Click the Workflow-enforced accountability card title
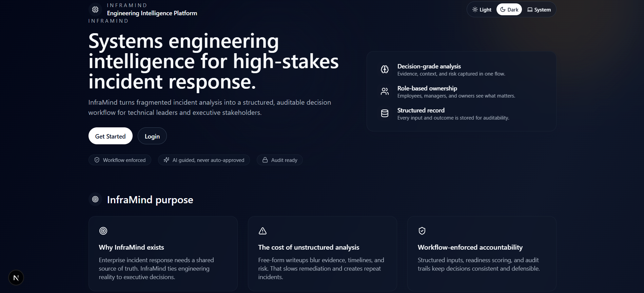 tap(470, 247)
